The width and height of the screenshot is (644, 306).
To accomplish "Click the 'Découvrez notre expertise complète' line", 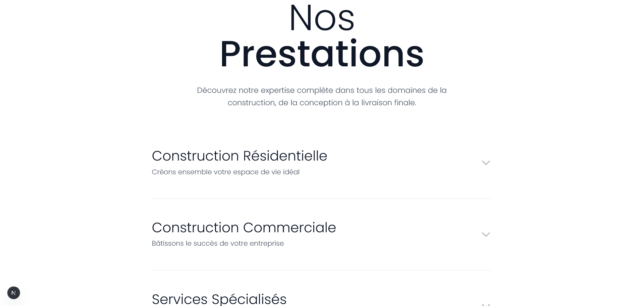I will [x=322, y=90].
